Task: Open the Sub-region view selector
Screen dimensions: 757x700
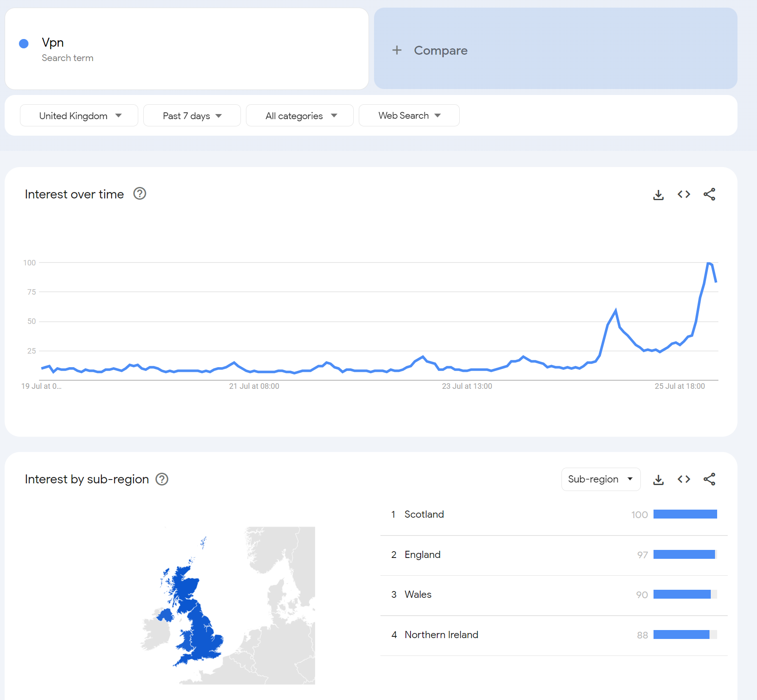Action: tap(601, 479)
